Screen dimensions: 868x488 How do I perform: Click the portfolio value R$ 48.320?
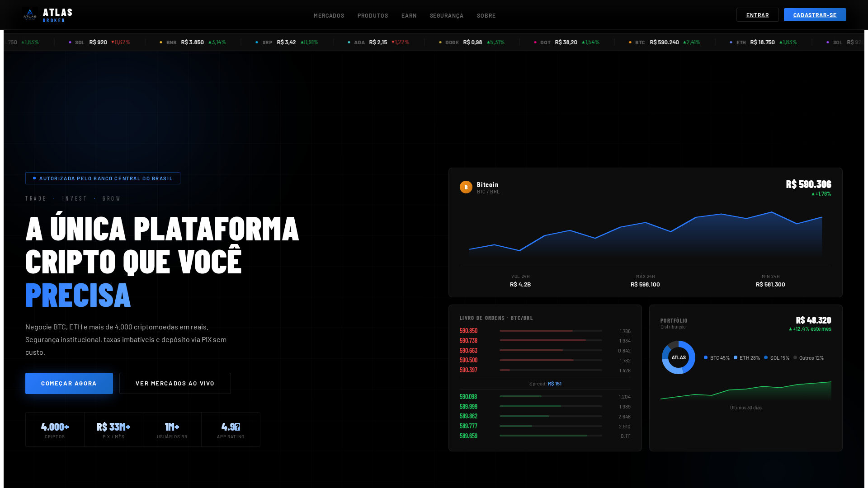[x=813, y=320]
